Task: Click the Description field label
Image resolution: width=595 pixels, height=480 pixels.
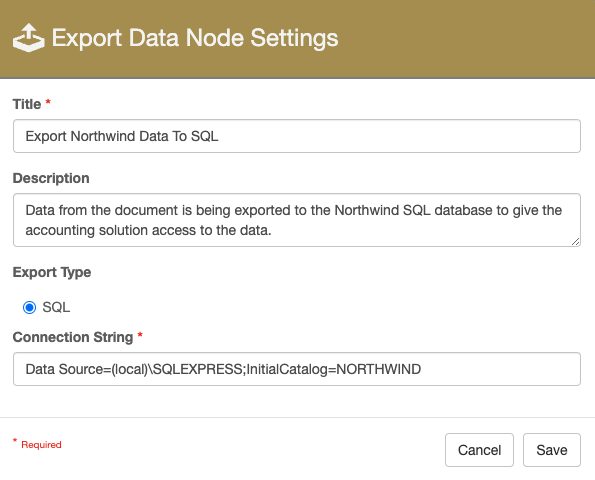Action: tap(51, 178)
